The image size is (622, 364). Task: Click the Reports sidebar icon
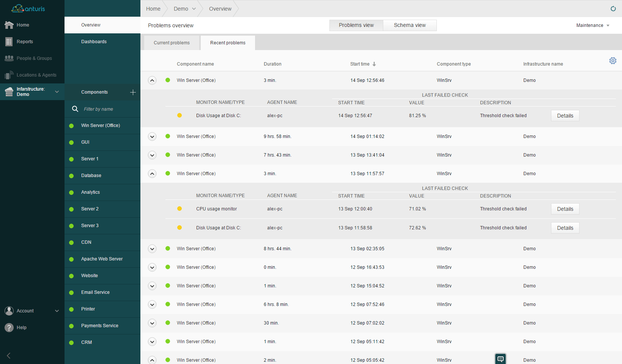click(x=9, y=42)
